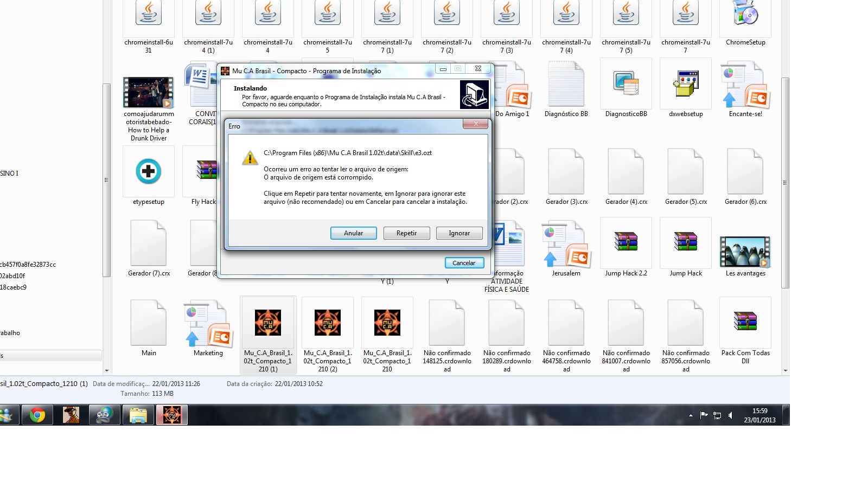Choose Ignorar to skip the corrupted file
Screen dimensions: 868x488
point(459,233)
